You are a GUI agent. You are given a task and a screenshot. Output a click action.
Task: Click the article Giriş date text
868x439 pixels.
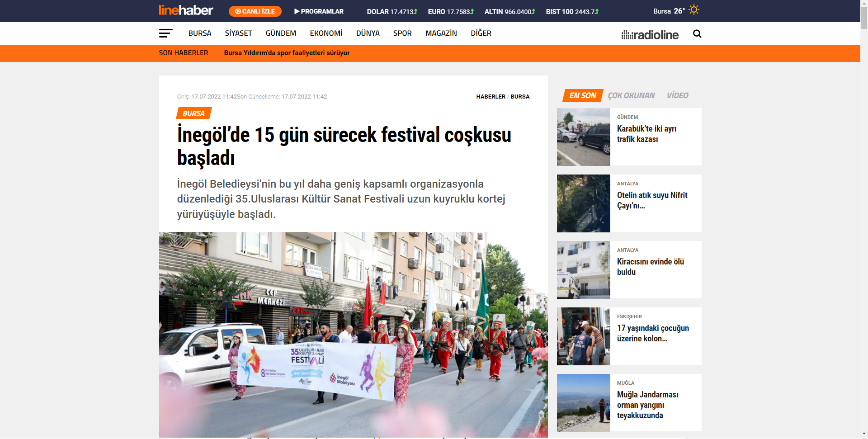(x=207, y=97)
